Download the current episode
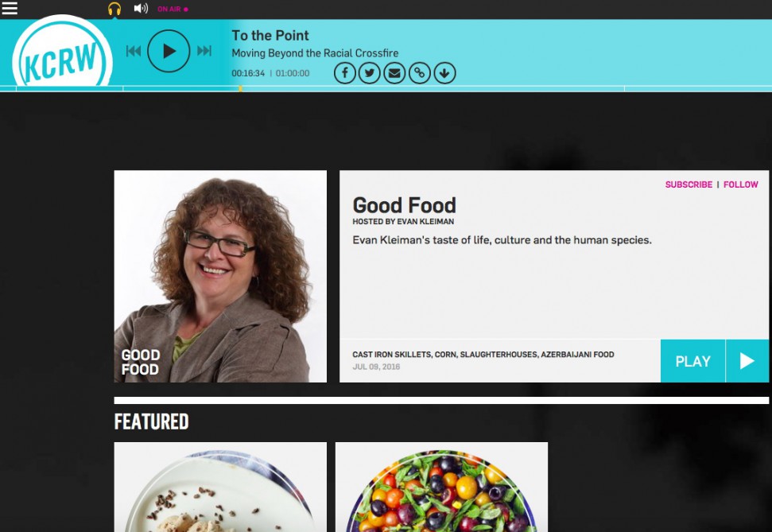 444,73
